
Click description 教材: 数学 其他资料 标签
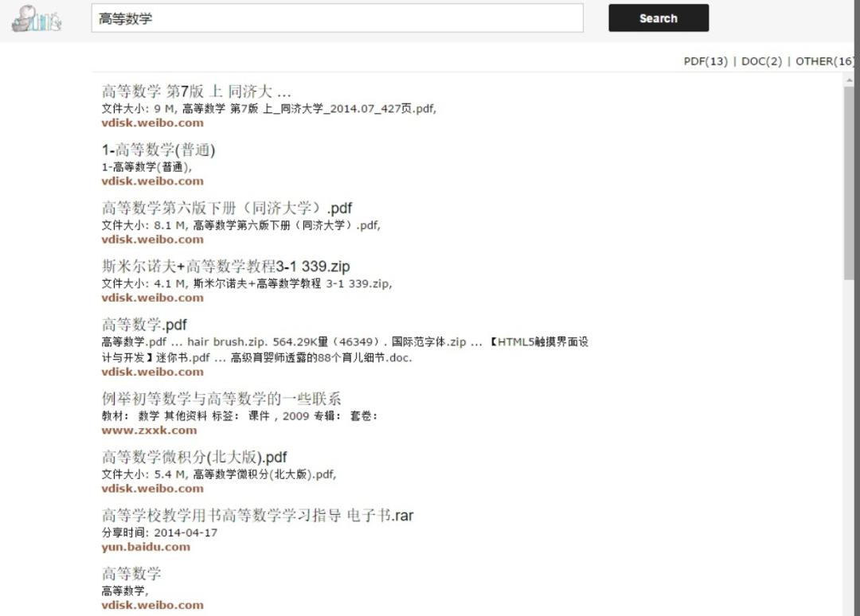tap(240, 416)
